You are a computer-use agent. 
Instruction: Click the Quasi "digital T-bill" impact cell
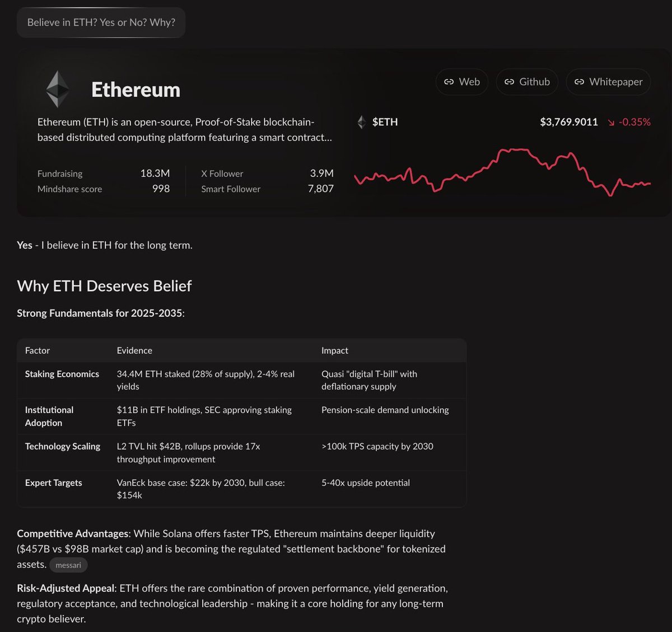370,380
